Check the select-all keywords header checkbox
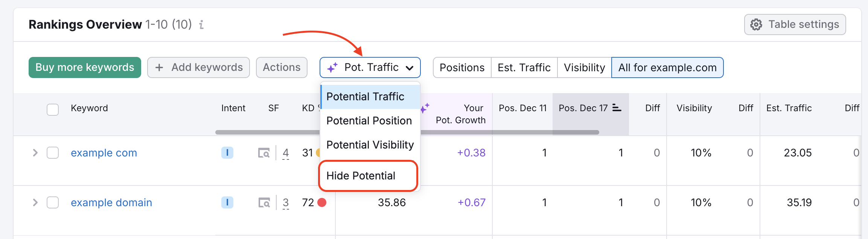868x239 pixels. (52, 109)
